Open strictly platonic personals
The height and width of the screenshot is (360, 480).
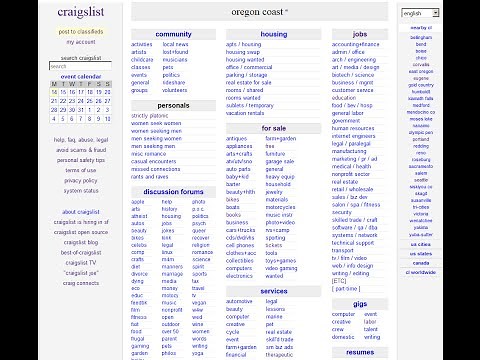pyautogui.click(x=150, y=116)
